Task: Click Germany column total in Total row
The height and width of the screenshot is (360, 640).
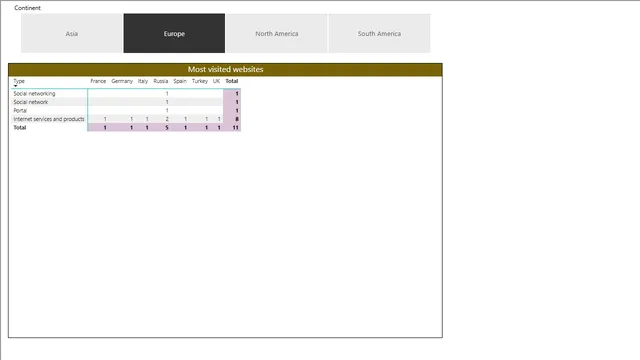Action: pos(131,128)
